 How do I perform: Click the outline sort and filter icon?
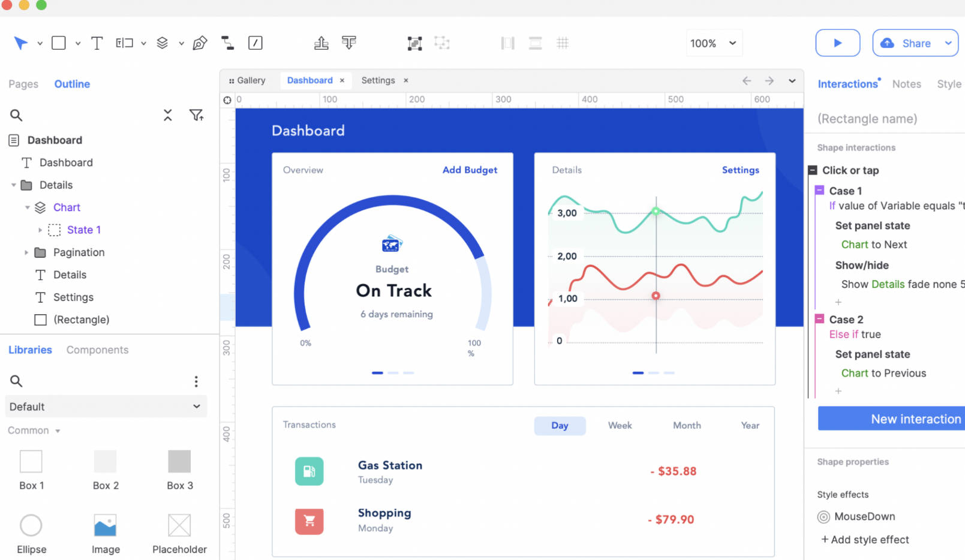tap(196, 115)
